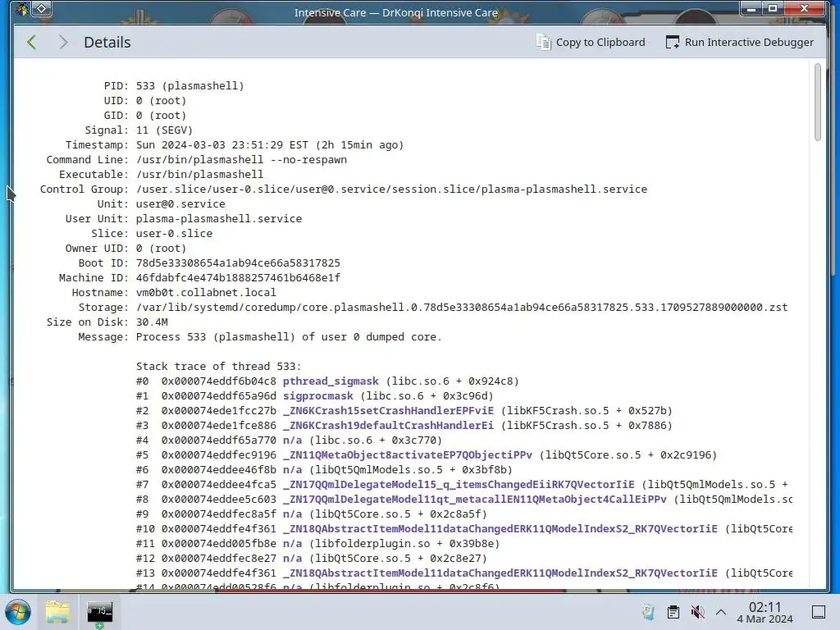
Task: Unmute the muted volume tray icon
Action: [697, 612]
